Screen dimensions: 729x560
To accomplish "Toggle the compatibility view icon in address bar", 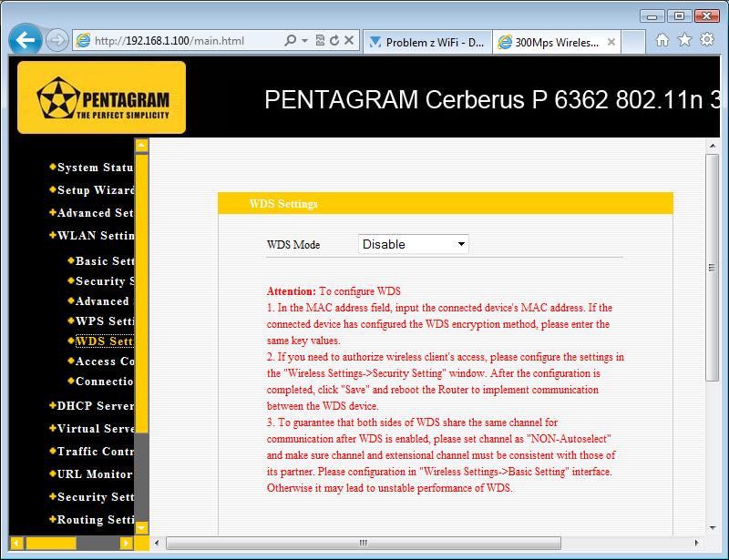I will [320, 40].
